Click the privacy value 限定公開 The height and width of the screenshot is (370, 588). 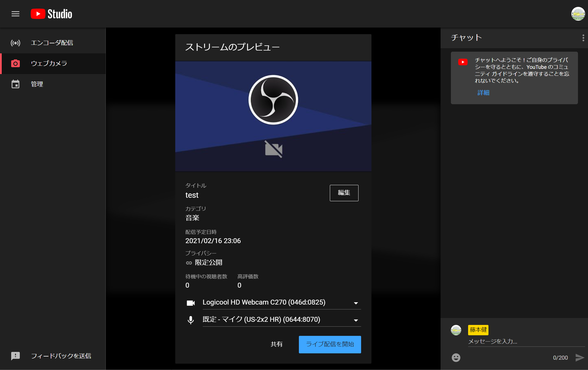point(209,263)
